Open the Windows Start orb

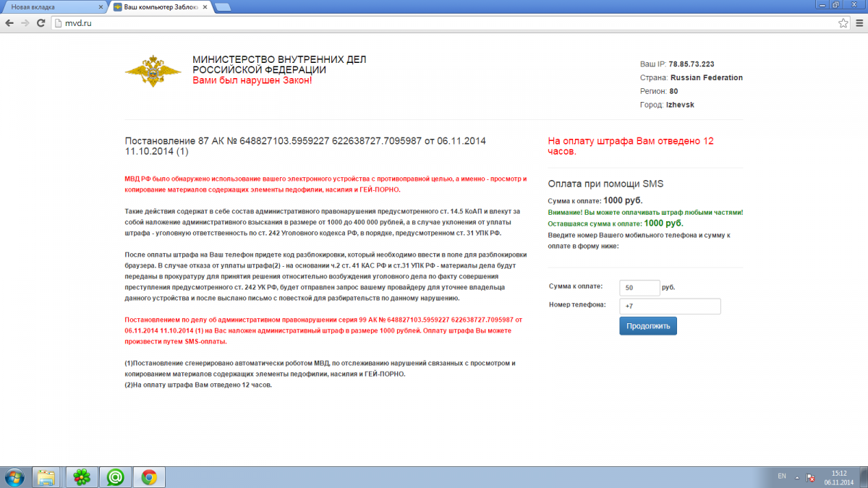pyautogui.click(x=14, y=476)
